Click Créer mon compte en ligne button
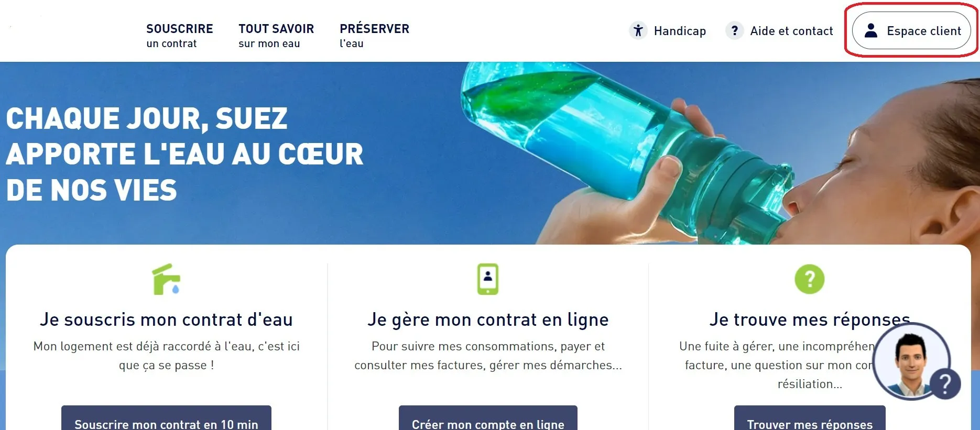This screenshot has width=980, height=430. pyautogui.click(x=488, y=418)
